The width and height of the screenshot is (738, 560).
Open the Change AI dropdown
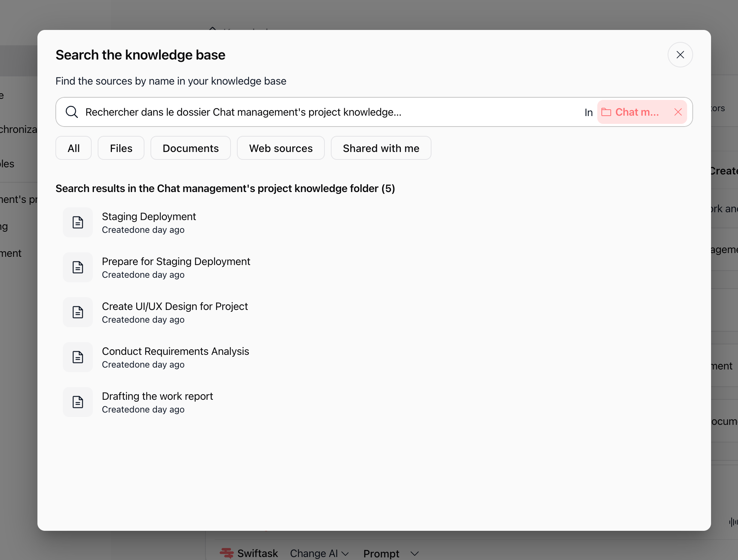click(x=320, y=553)
